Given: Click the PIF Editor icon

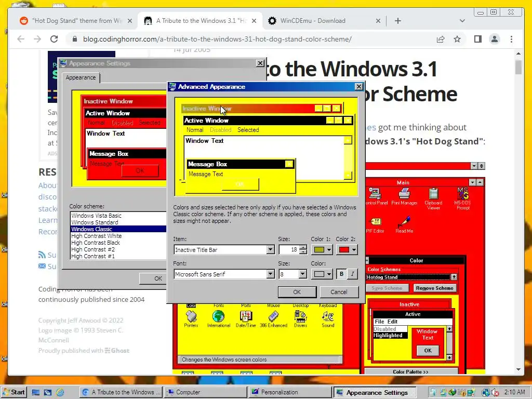Looking at the screenshot, I should [375, 225].
